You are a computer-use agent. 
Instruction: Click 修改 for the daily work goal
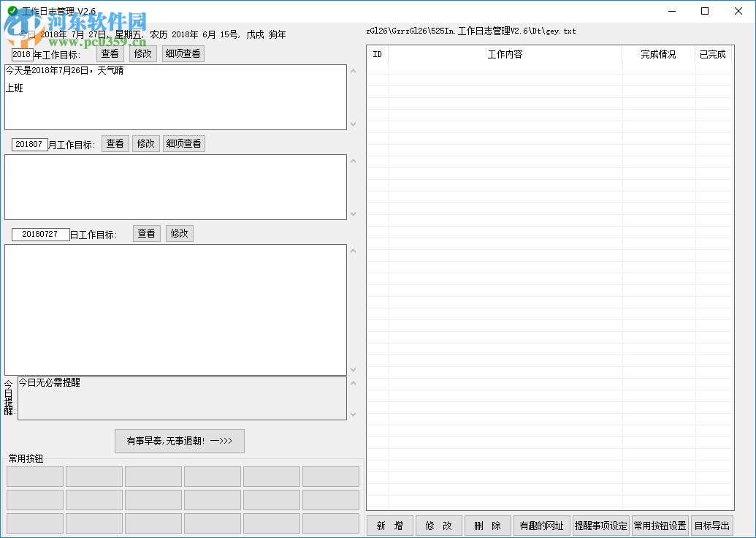click(178, 232)
